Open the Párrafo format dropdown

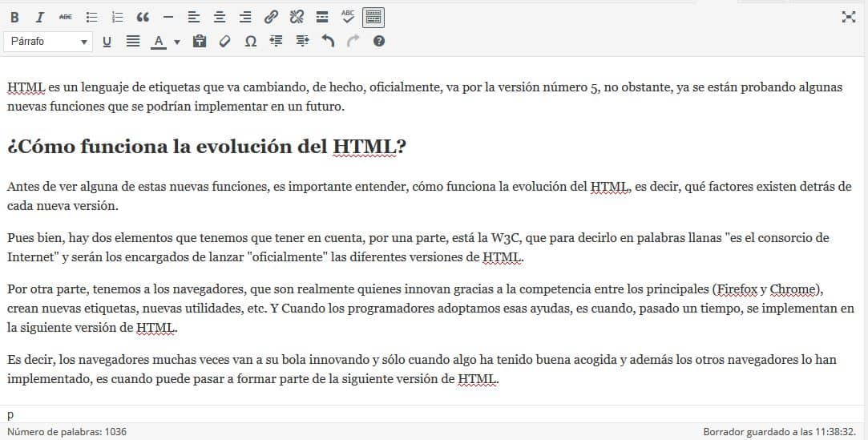click(48, 42)
